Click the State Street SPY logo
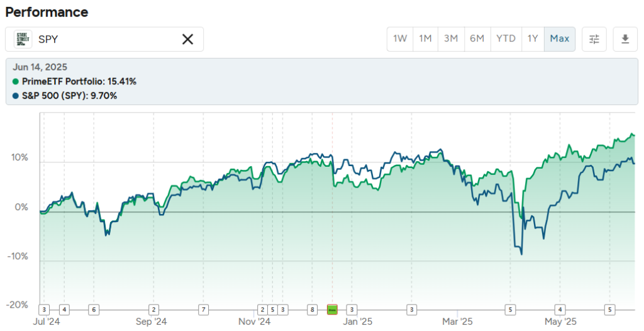 pos(23,39)
